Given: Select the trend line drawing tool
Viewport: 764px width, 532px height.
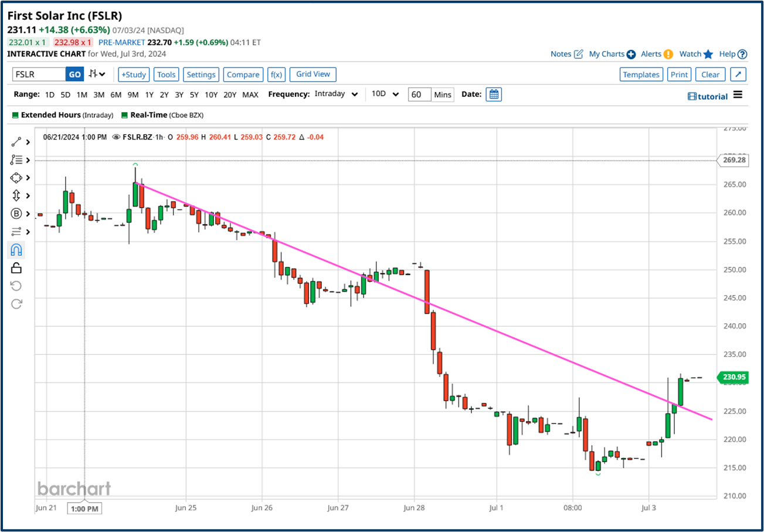Looking at the screenshot, I should (16, 141).
